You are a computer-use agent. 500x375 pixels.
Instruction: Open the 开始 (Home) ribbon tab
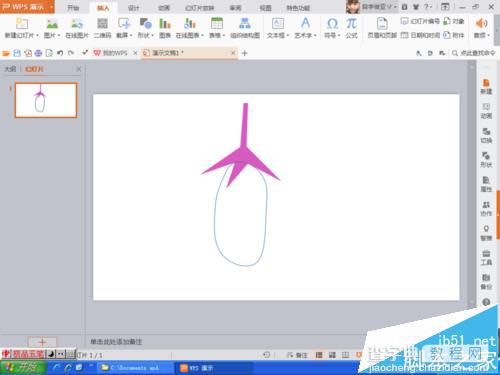(x=73, y=8)
